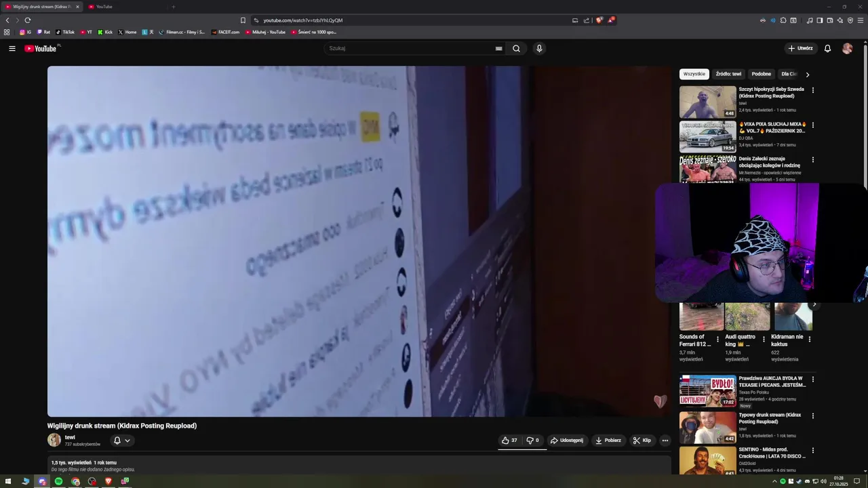The height and width of the screenshot is (488, 868).
Task: Open Brave Rewards triangle icon
Action: 611,20
